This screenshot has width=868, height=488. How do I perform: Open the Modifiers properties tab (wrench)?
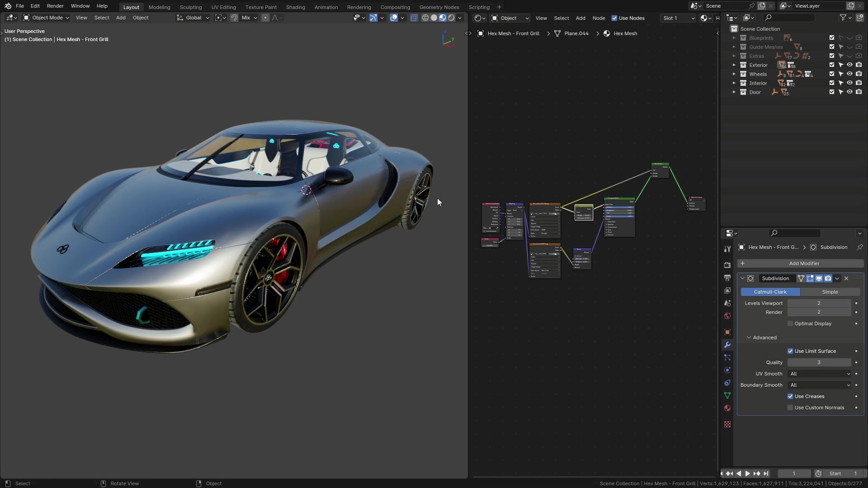(x=727, y=345)
